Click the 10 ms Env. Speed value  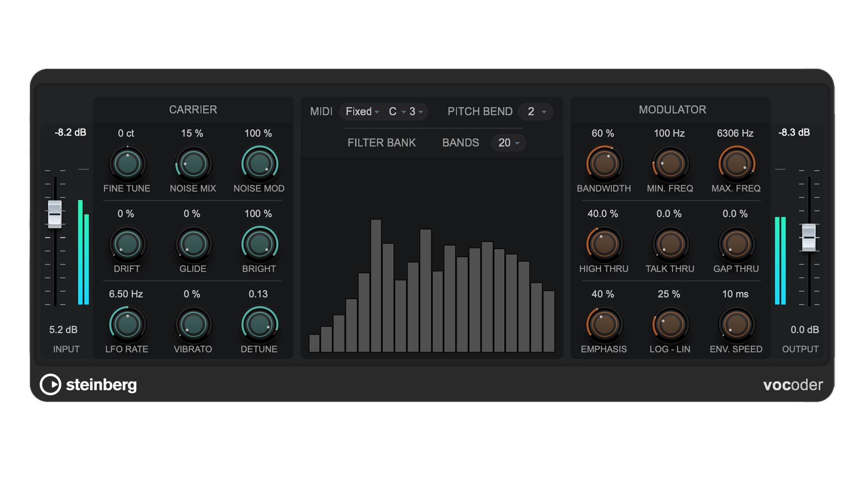[735, 294]
